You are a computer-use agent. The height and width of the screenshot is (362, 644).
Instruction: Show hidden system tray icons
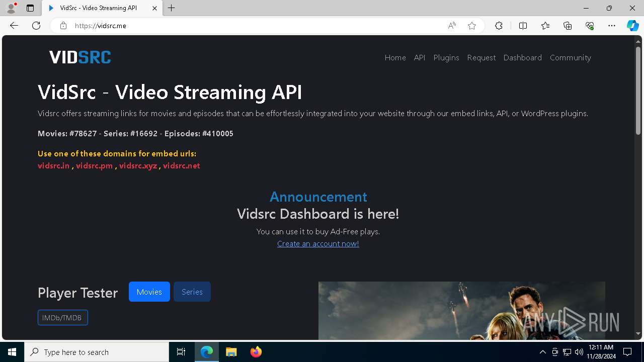542,352
